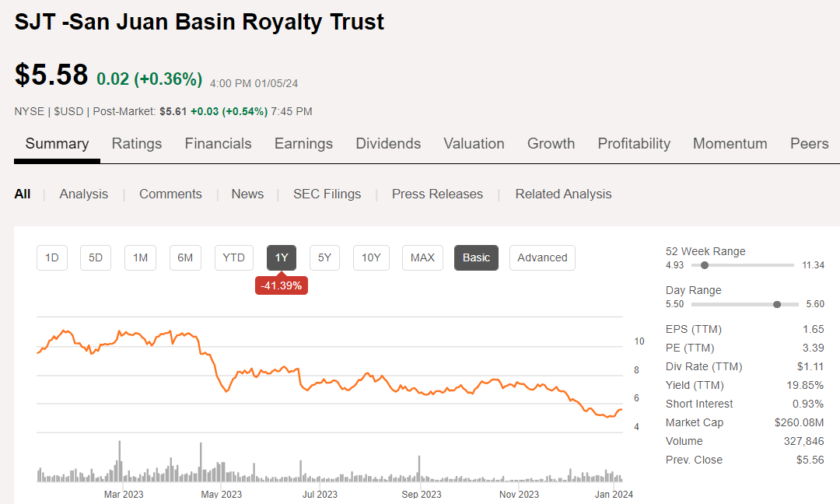Switch to the Peers tab

809,143
